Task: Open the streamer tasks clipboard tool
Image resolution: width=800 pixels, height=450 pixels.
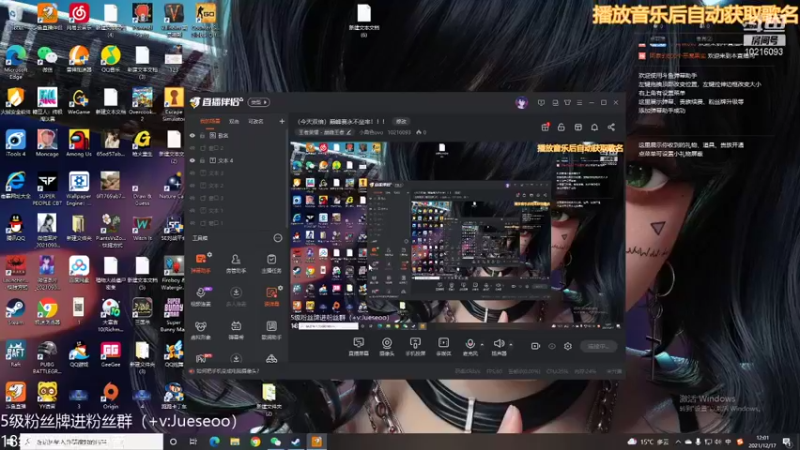Action: click(x=271, y=263)
